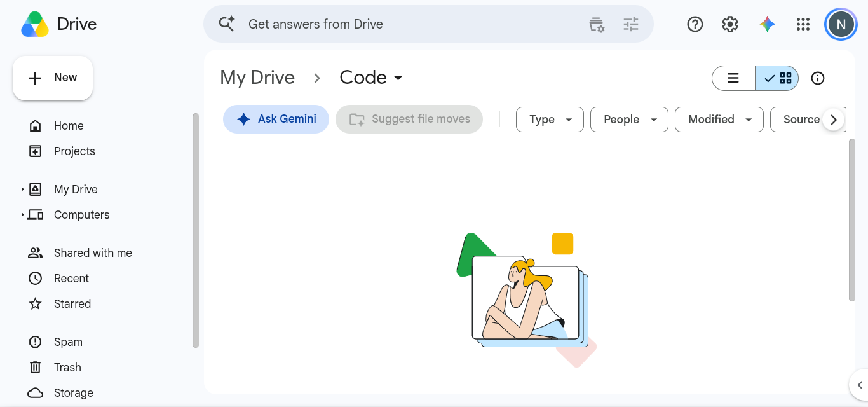The height and width of the screenshot is (407, 868).
Task: Switch to list layout
Action: click(733, 78)
